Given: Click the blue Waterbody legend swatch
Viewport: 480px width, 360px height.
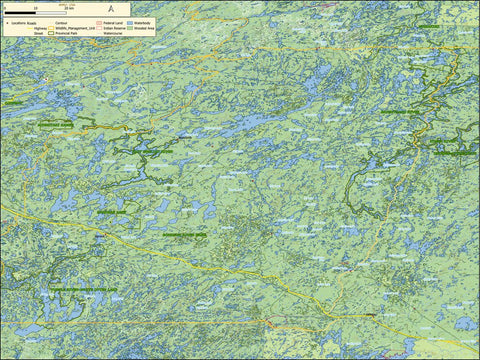Looking at the screenshot, I should [x=130, y=23].
